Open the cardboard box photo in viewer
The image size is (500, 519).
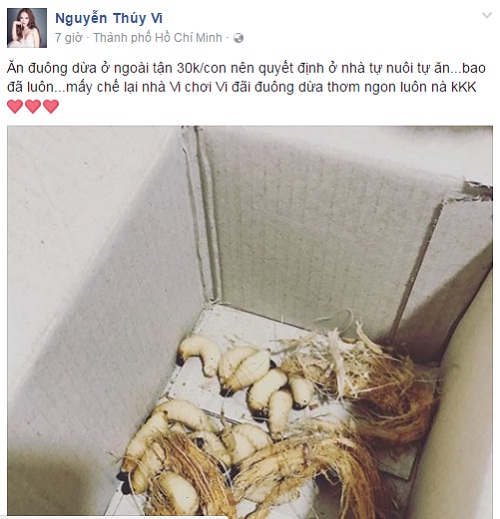tap(250, 320)
